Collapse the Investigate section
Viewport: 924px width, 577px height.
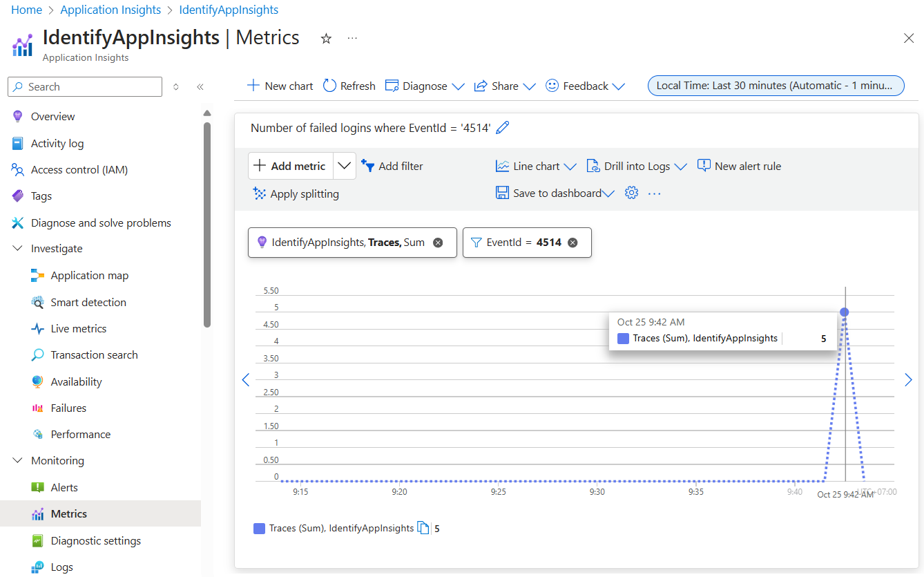(x=18, y=249)
